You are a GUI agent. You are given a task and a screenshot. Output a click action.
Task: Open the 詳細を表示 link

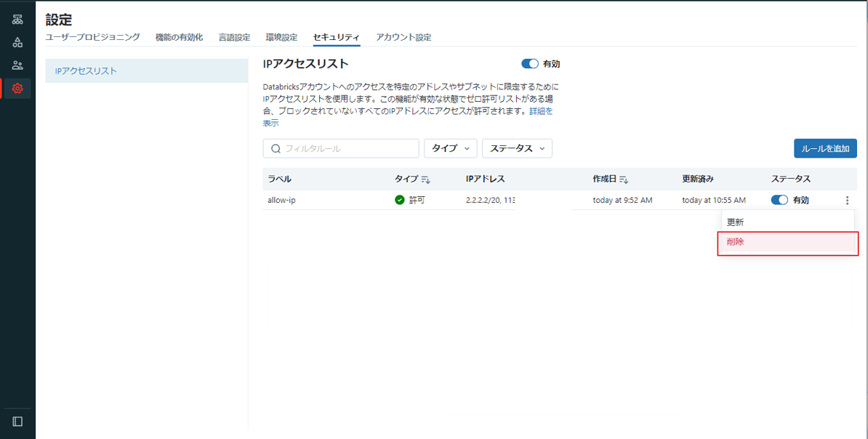point(540,112)
